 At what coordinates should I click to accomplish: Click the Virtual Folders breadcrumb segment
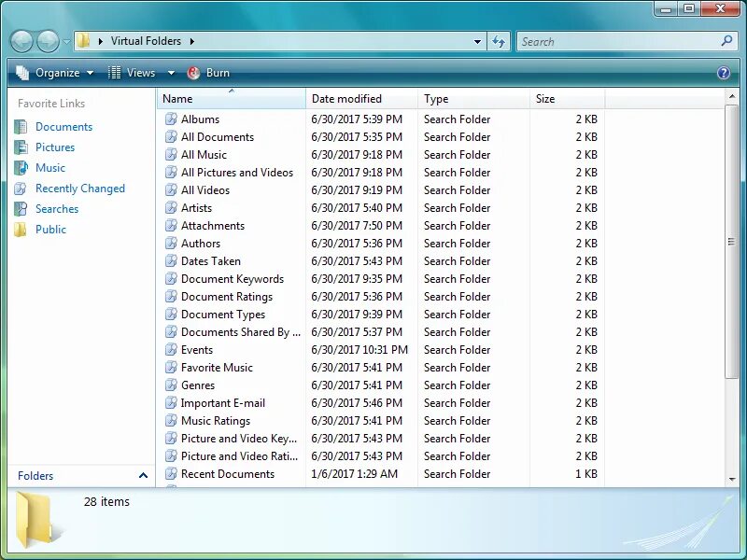click(146, 41)
